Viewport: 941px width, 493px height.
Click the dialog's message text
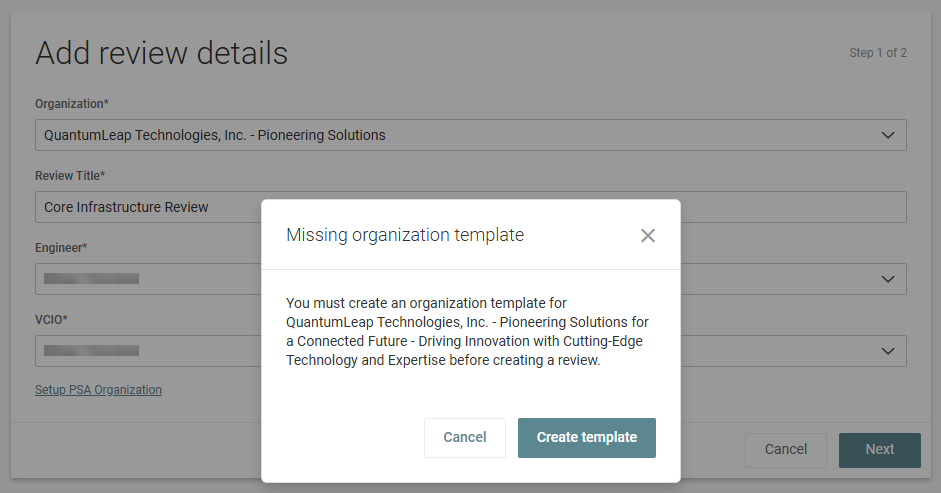[466, 332]
